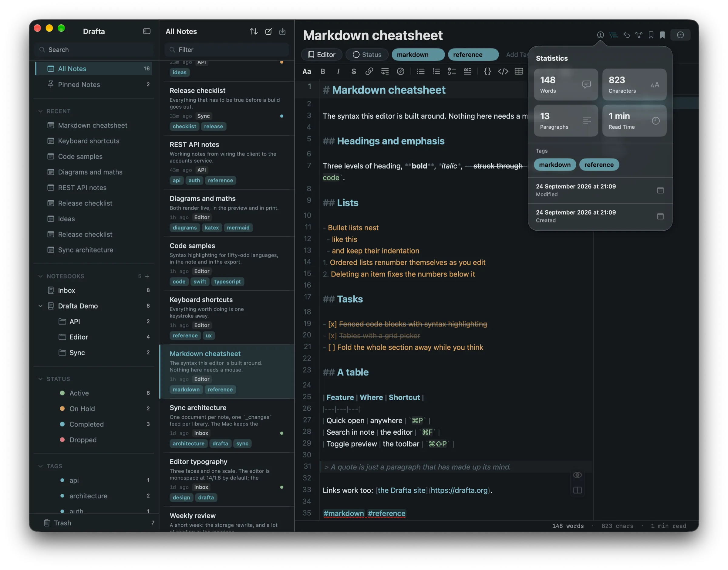Open the API folder under Drafta Demo
728x570 pixels.
point(94,322)
